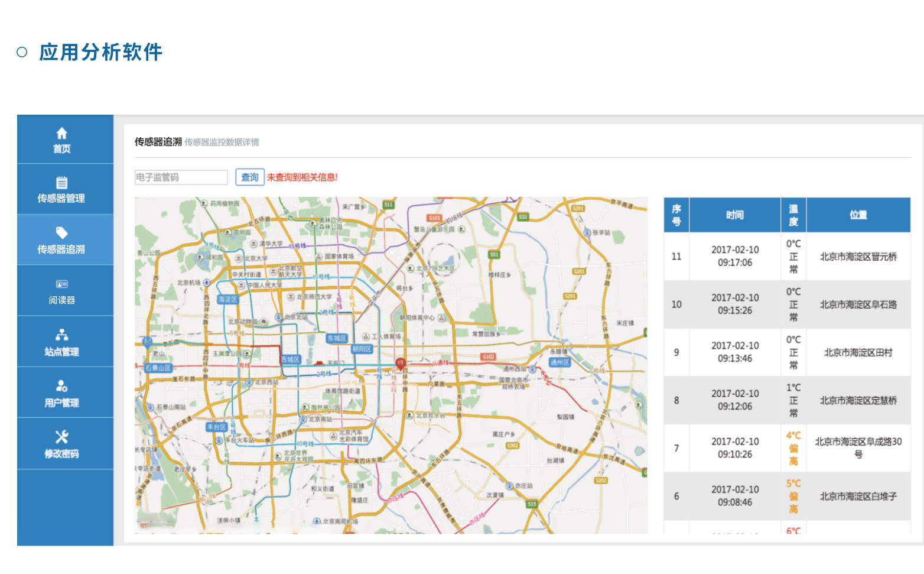Screen dimensions: 924x574
Task: Focus the 电子监管码 input field
Action: click(181, 177)
